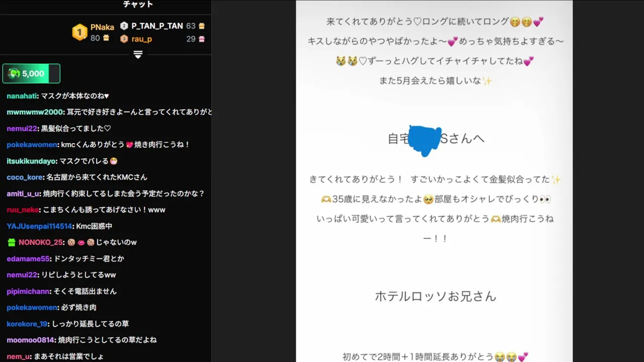Click the rank 2 badge beside P_TAN_P_TAN
The width and height of the screenshot is (644, 362).
click(x=124, y=26)
